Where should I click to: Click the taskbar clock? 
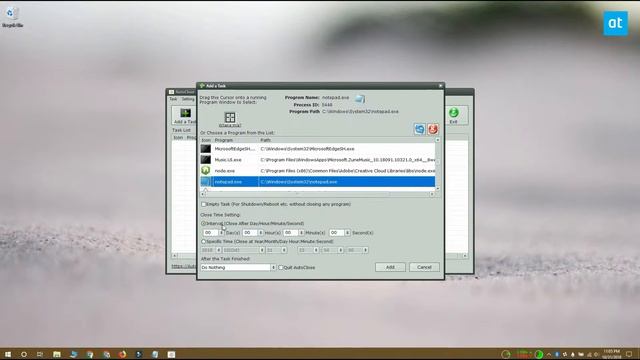click(x=611, y=354)
